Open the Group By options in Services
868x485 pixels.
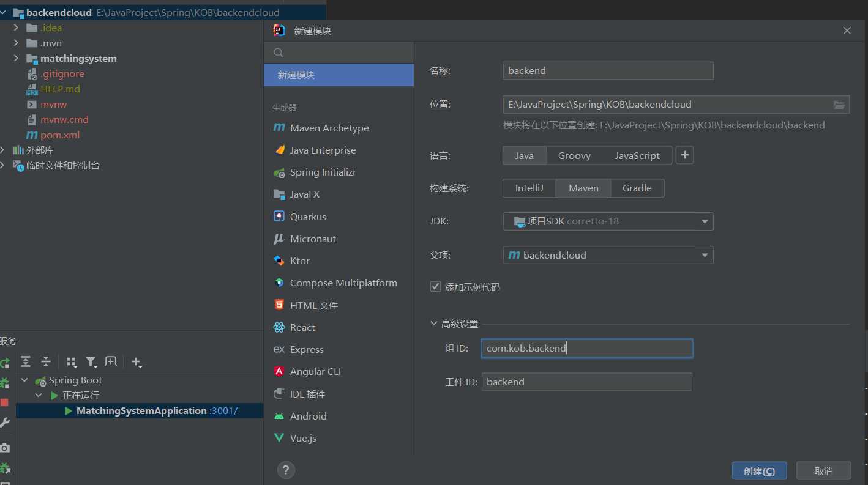click(x=72, y=362)
